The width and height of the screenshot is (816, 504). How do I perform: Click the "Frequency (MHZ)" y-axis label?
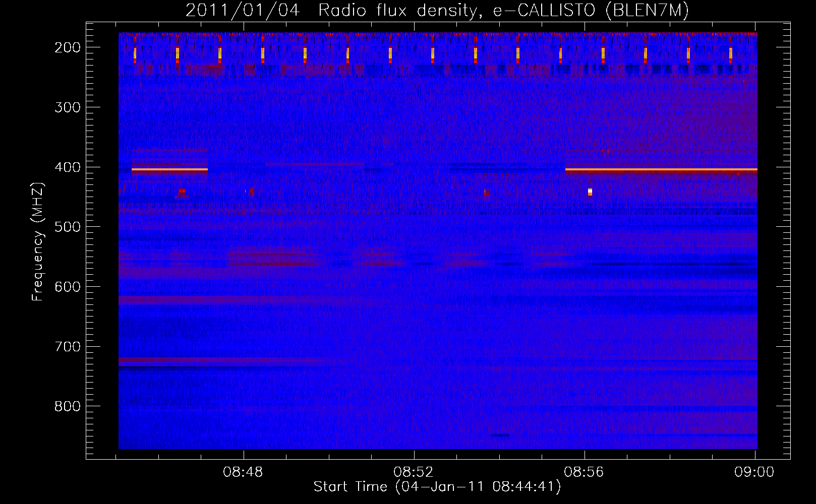[38, 241]
